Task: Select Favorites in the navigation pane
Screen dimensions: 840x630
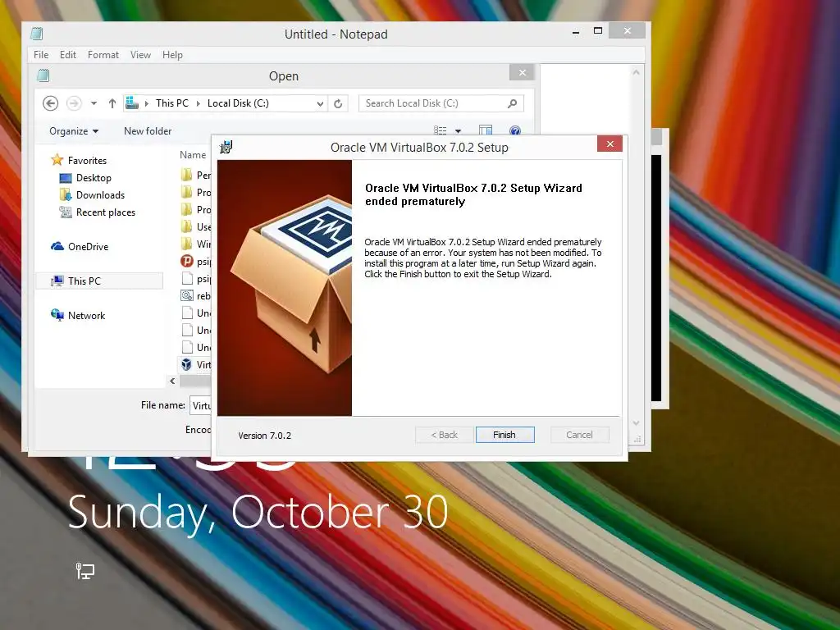Action: tap(79, 160)
